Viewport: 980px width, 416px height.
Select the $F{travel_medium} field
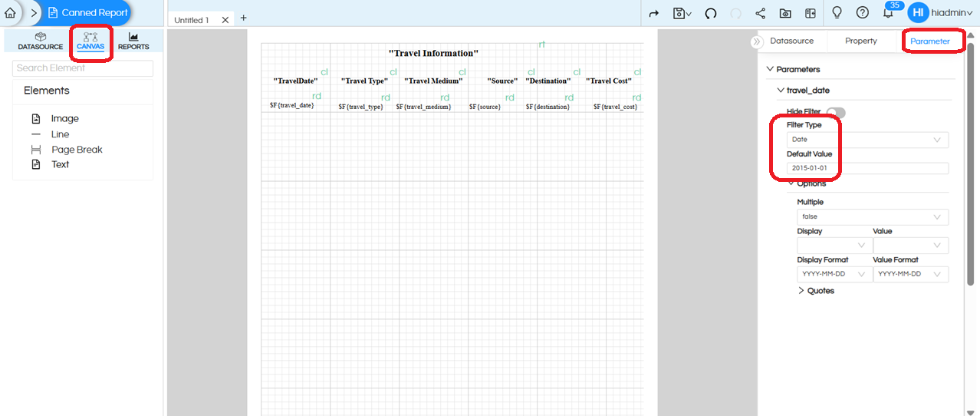click(x=423, y=107)
